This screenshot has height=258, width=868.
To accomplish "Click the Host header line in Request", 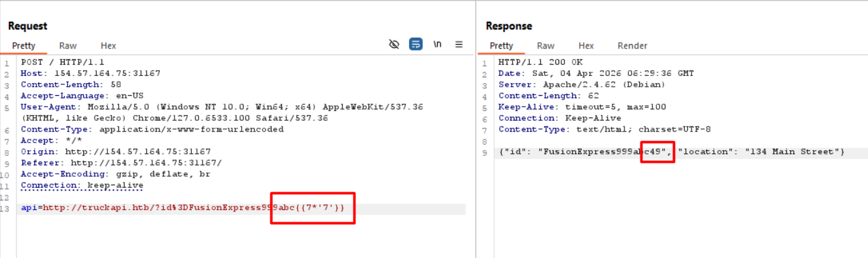I will click(91, 73).
